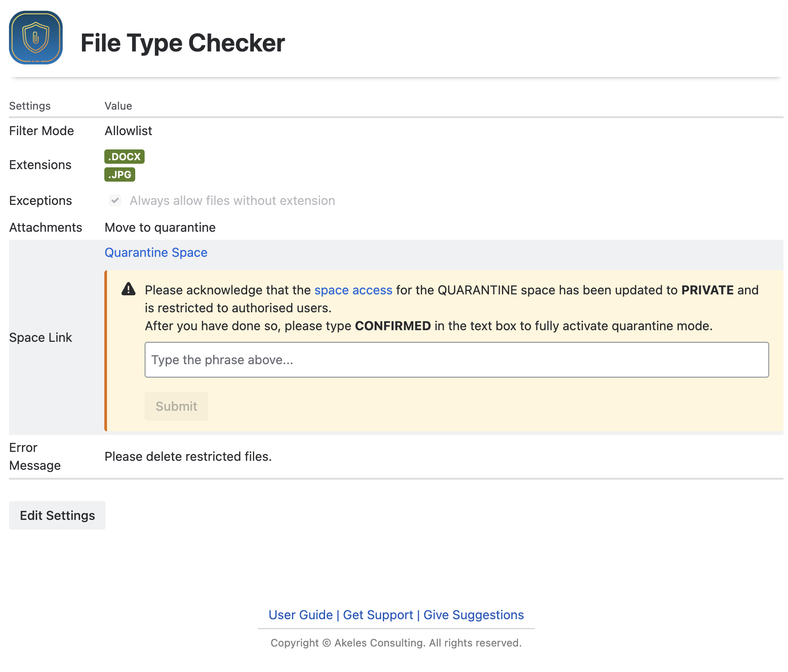Focus the 'Type the phrase above' text box
This screenshot has width=788, height=672.
coord(456,360)
